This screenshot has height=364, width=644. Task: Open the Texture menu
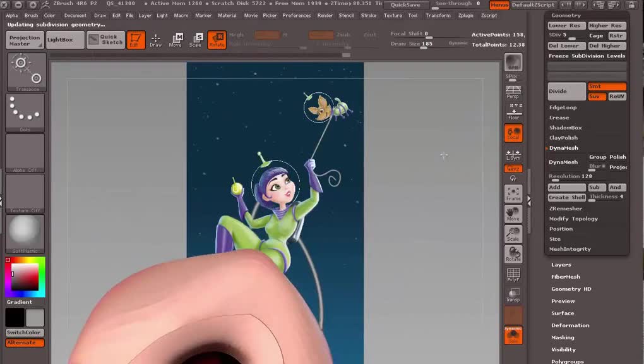tap(393, 16)
